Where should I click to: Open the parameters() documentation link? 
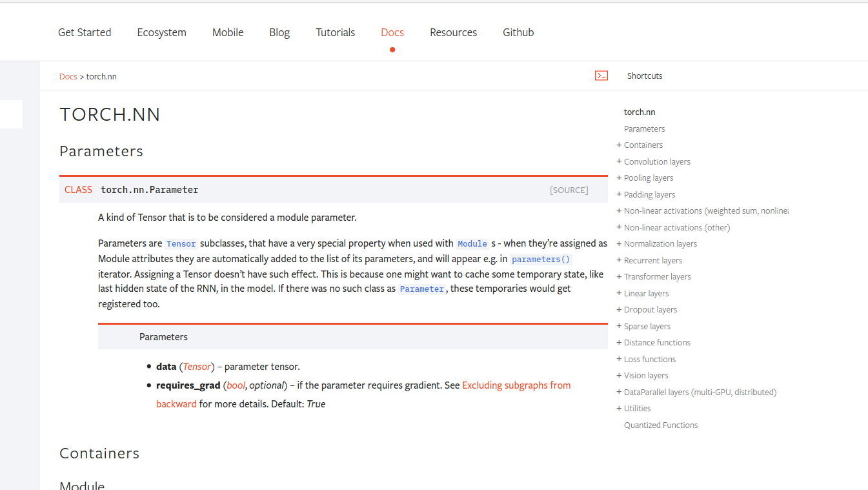541,259
